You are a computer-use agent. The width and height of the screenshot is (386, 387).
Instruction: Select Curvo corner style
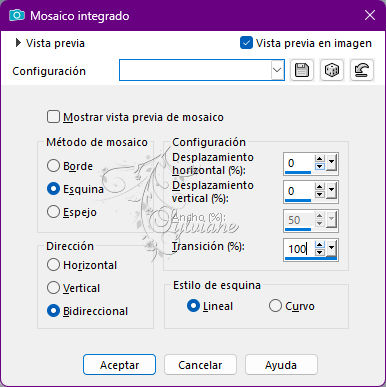(275, 306)
